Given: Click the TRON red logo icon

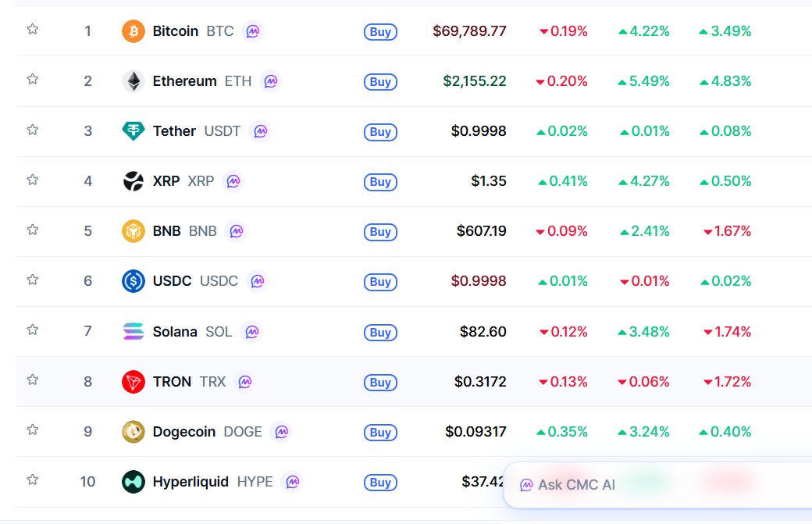Looking at the screenshot, I should click(x=134, y=382).
